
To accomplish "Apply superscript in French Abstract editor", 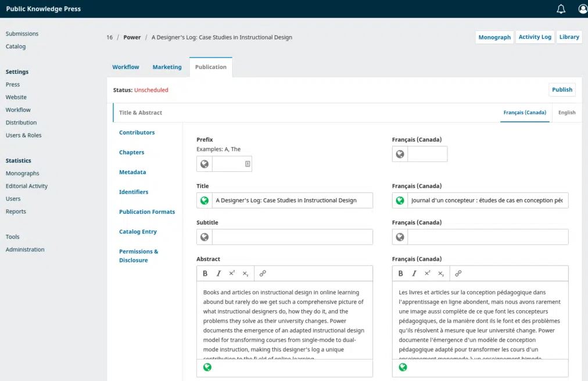I will [x=428, y=274].
